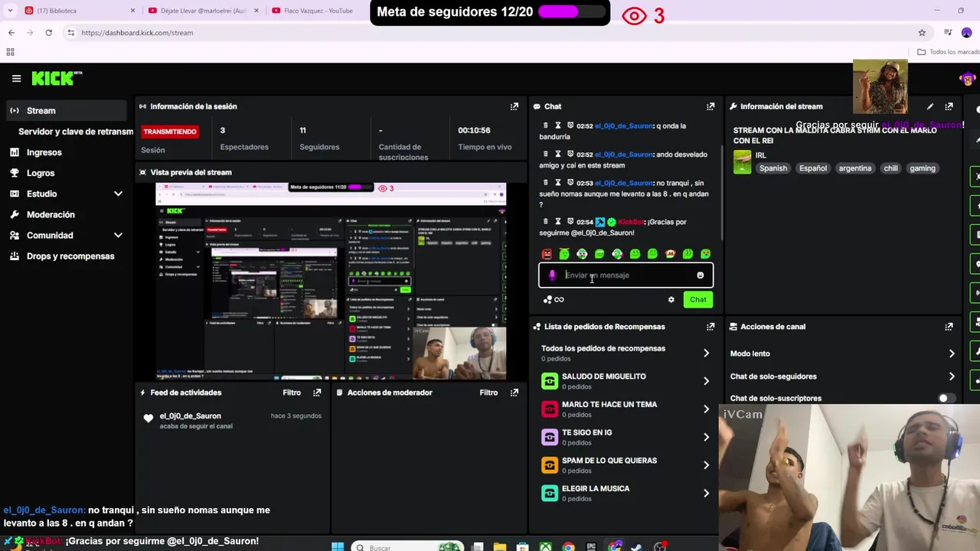The image size is (980, 551).
Task: Focus the Enviar un mensaje field
Action: click(626, 275)
